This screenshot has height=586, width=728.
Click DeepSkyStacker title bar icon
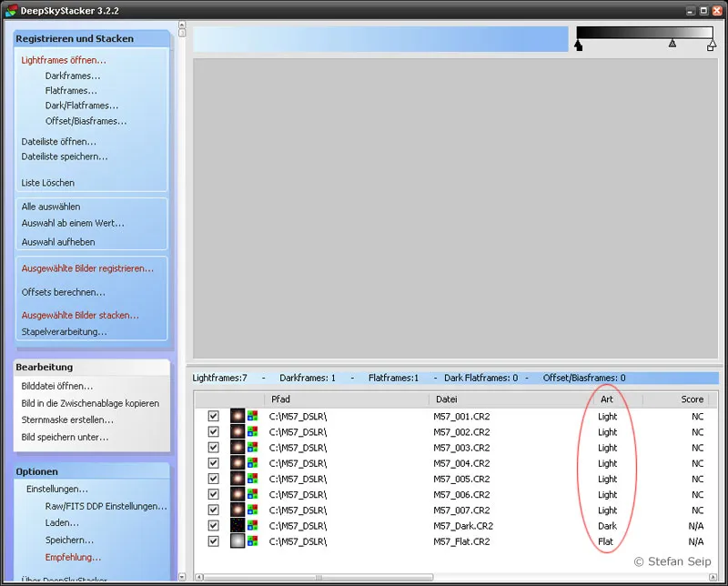click(11, 10)
